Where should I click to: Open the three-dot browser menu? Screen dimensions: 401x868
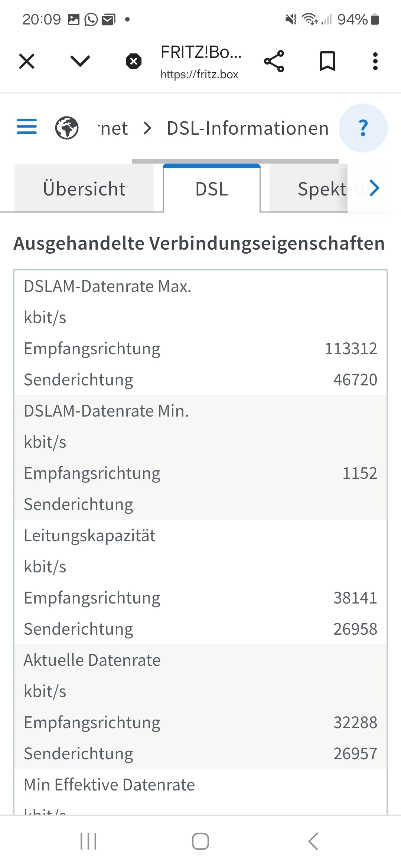point(375,61)
